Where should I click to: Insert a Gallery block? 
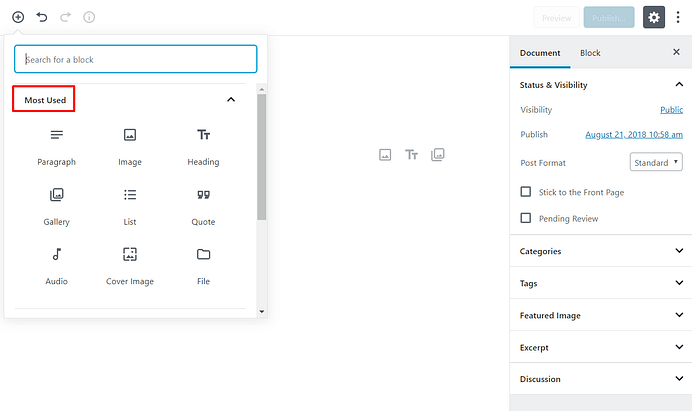pos(56,207)
